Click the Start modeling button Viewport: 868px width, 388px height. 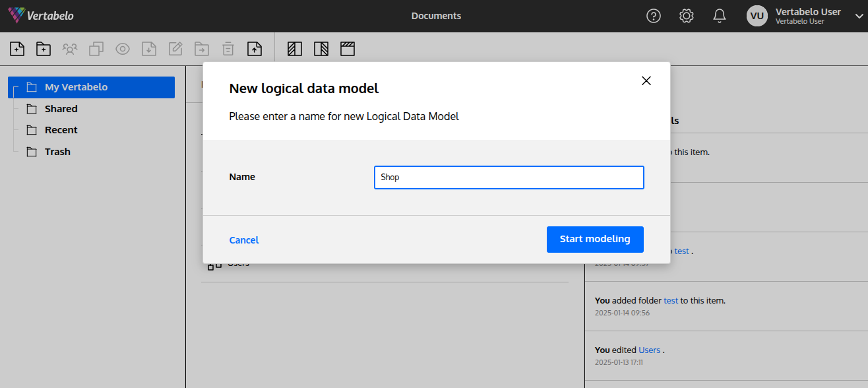594,239
